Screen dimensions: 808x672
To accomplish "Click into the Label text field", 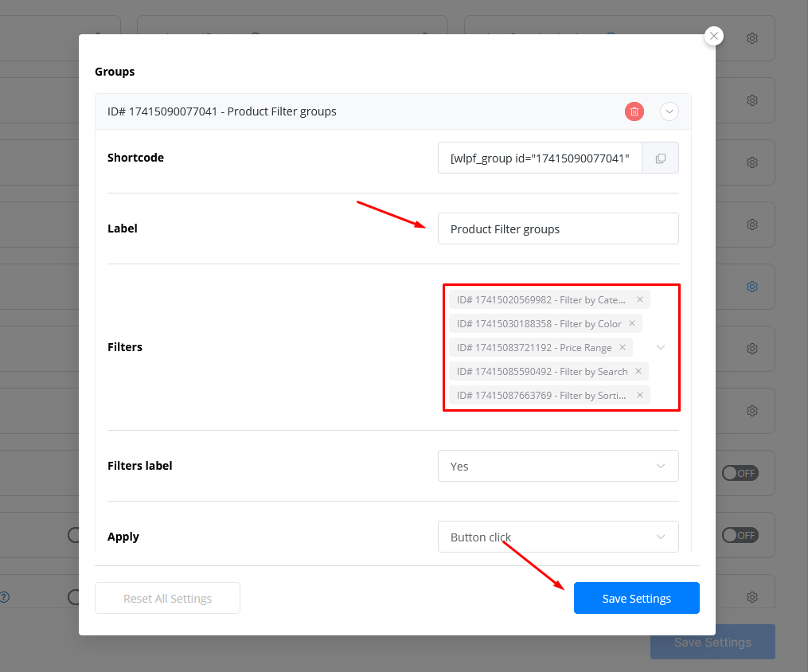I will tap(558, 229).
